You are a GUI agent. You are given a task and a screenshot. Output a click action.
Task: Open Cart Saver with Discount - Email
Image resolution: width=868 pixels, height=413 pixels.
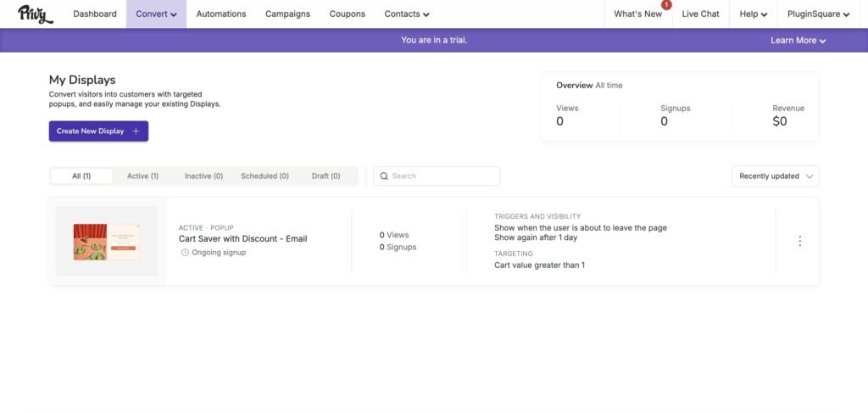point(242,239)
